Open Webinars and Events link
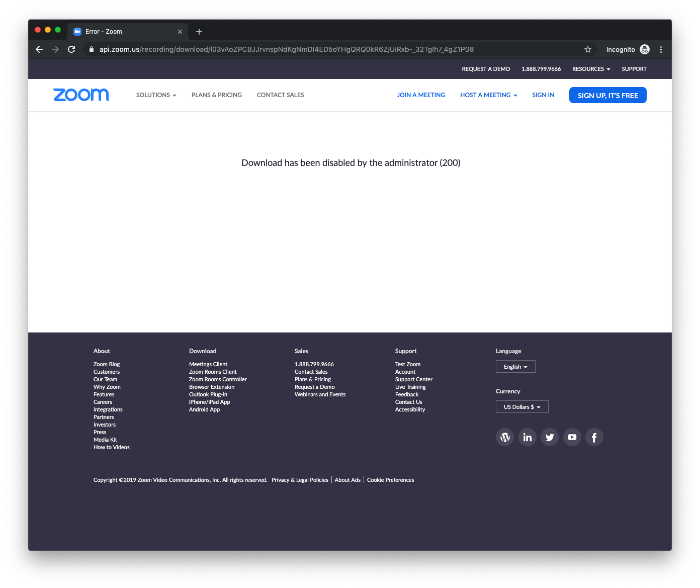 coord(320,394)
